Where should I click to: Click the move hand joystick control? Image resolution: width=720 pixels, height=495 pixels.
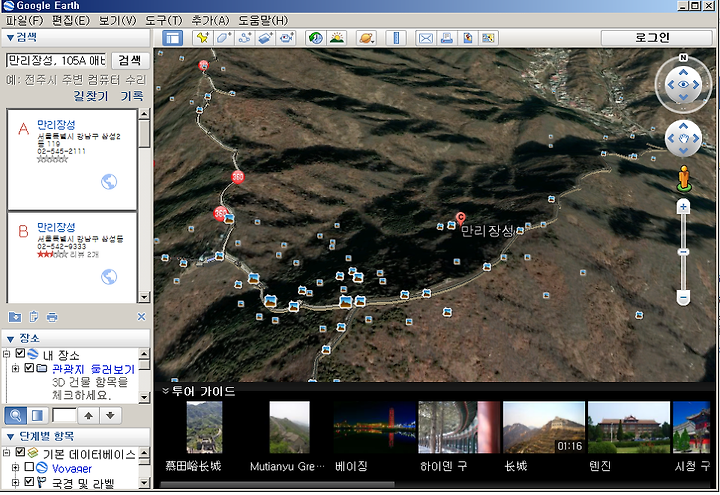pyautogui.click(x=683, y=138)
